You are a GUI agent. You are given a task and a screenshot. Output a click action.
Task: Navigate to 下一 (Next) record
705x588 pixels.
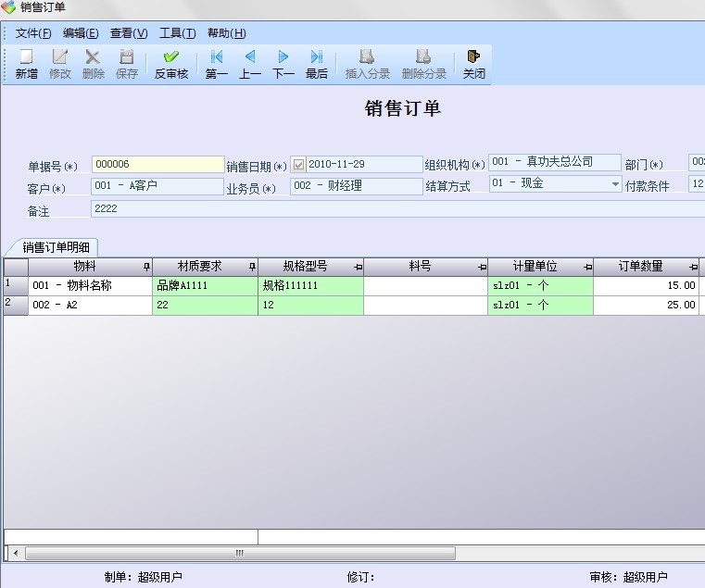(283, 57)
